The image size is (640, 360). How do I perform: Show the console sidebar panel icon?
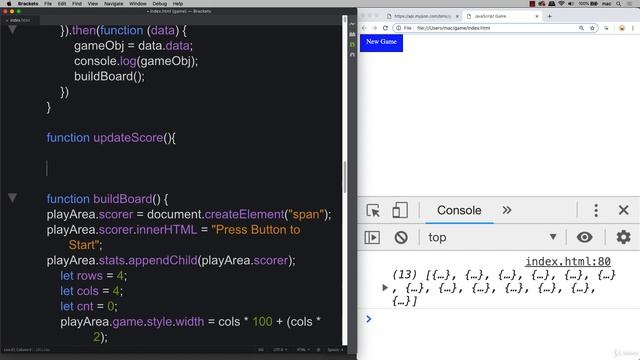pos(372,237)
